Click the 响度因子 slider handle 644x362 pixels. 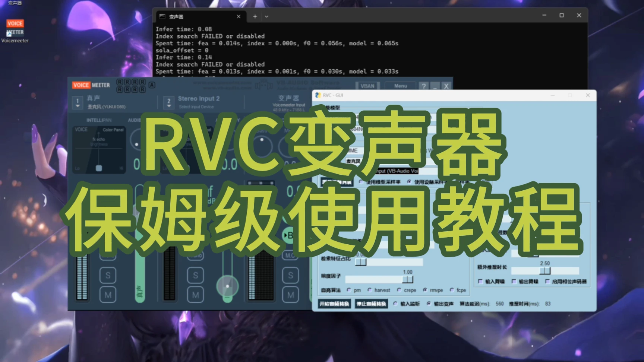tap(408, 279)
